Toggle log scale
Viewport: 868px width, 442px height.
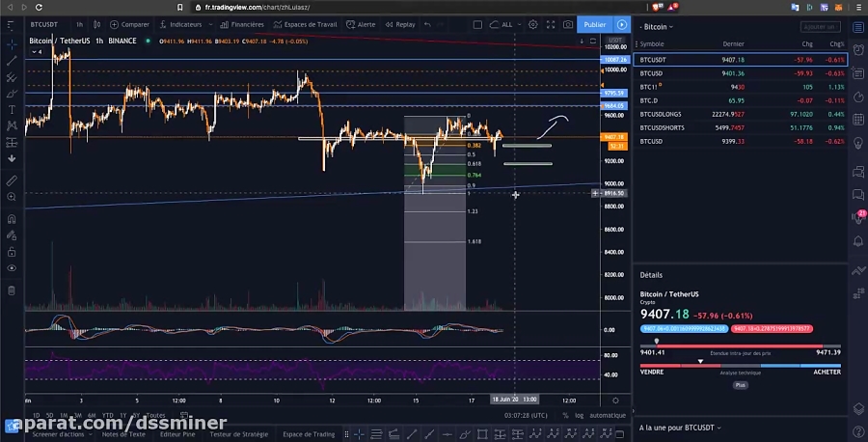point(579,415)
